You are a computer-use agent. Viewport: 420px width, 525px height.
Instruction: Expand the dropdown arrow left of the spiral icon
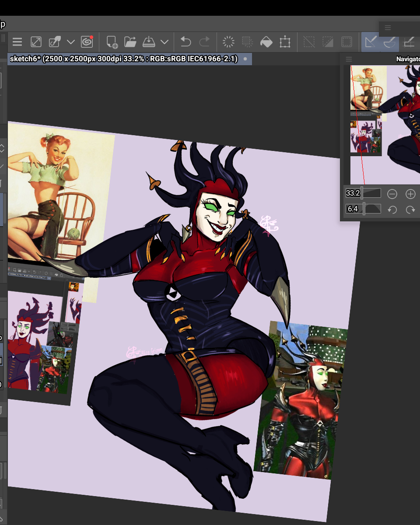[x=71, y=42]
